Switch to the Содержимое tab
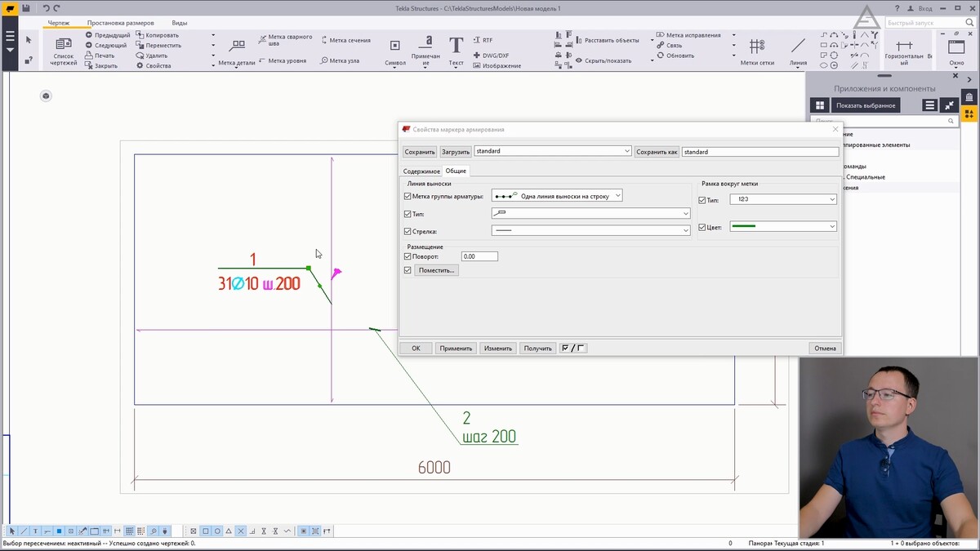980x551 pixels. pyautogui.click(x=421, y=171)
